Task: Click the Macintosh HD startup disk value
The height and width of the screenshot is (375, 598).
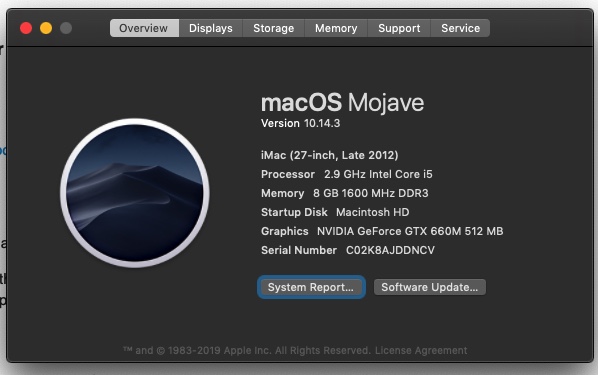Action: click(373, 212)
